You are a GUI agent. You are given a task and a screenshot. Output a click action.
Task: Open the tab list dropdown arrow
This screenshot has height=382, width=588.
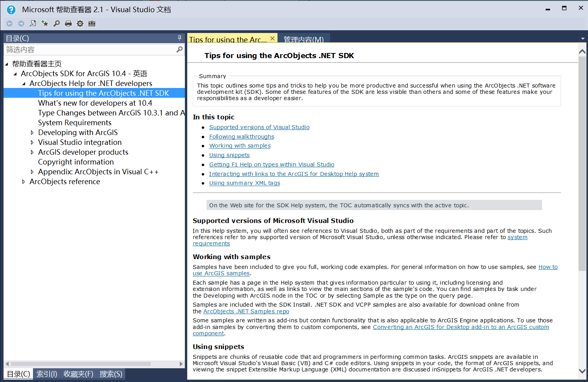(x=583, y=38)
